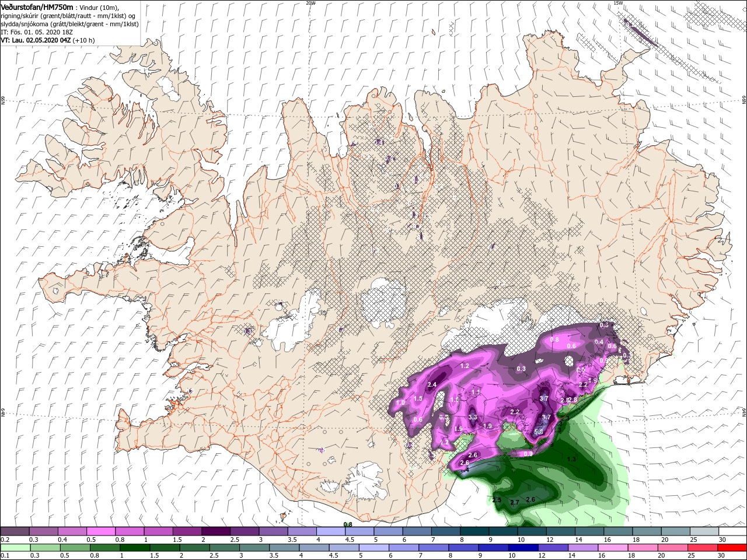Click the black 2.7 rain value offshore
This screenshot has height=560, width=747.
pyautogui.click(x=515, y=502)
